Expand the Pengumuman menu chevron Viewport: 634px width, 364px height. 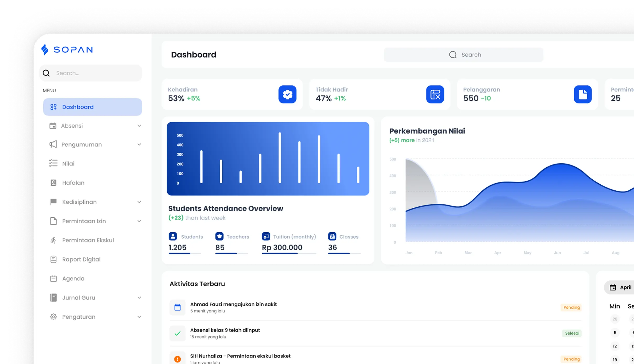(139, 144)
